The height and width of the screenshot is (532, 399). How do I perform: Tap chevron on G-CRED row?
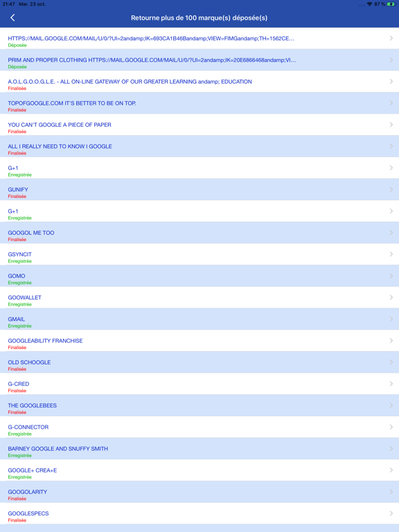tap(391, 384)
